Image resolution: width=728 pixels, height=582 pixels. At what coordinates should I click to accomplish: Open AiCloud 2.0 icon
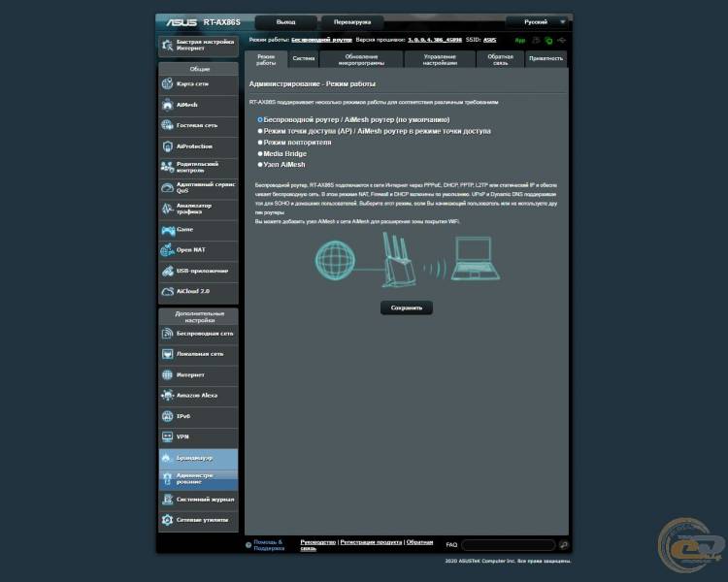coord(167,291)
